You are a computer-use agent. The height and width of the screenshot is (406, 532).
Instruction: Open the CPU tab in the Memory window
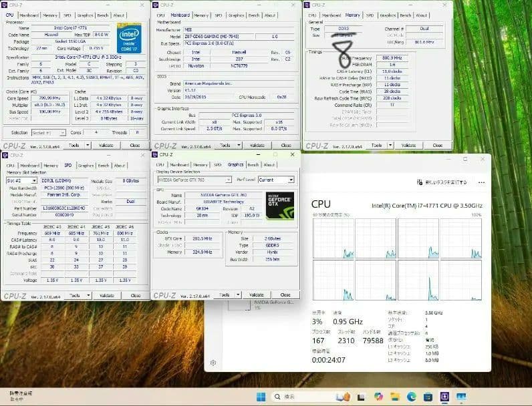point(312,15)
